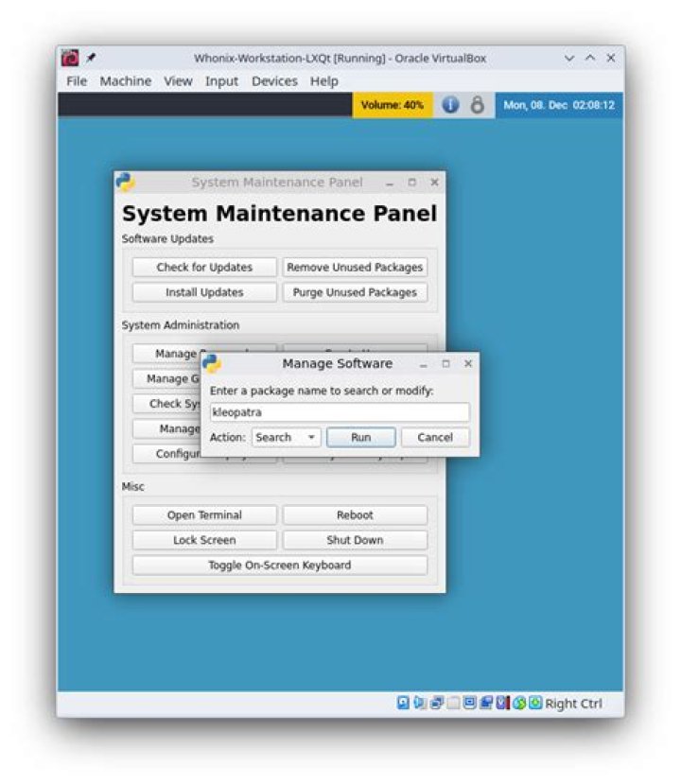681x784 pixels.
Task: Close the VirtualBox window
Action: coord(611,58)
